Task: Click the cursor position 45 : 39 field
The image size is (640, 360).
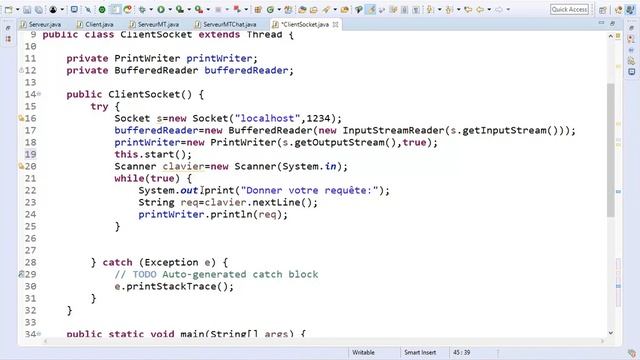Action: click(462, 352)
